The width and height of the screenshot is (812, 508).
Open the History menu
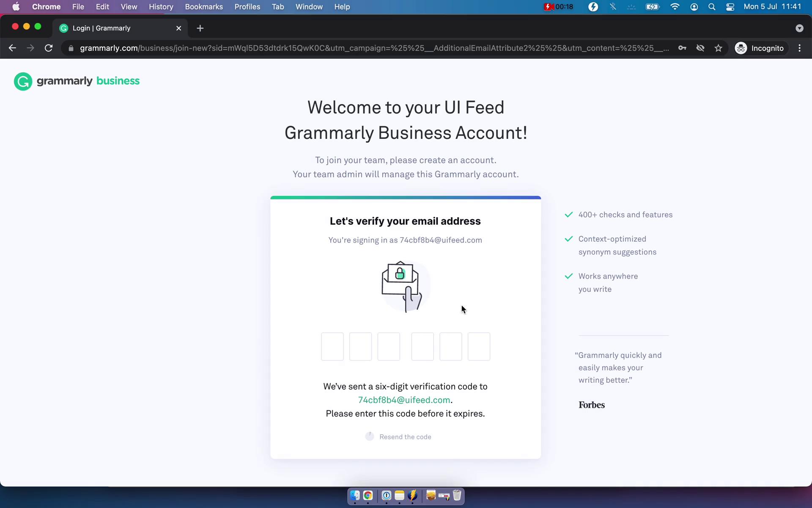click(x=161, y=7)
